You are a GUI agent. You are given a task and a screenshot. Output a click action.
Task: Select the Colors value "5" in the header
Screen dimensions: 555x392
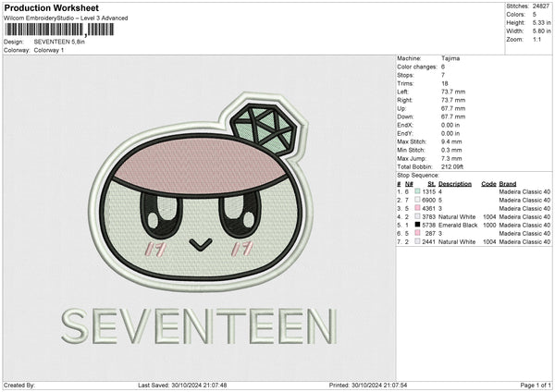pyautogui.click(x=535, y=15)
